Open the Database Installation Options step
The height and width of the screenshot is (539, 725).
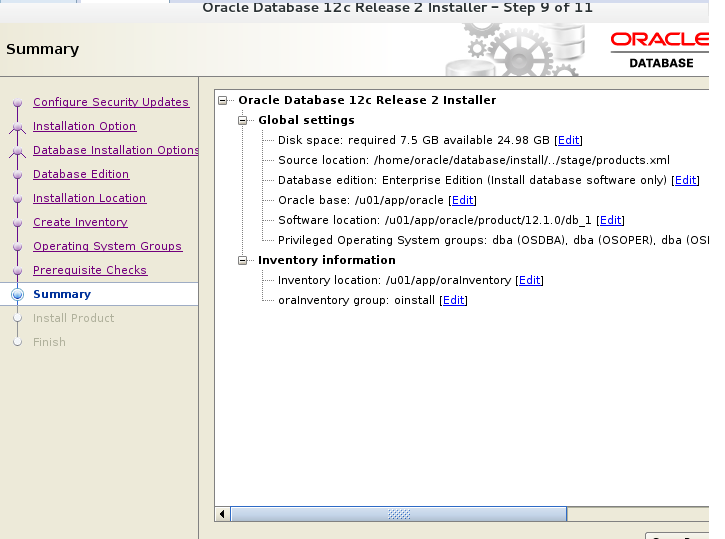coord(116,150)
